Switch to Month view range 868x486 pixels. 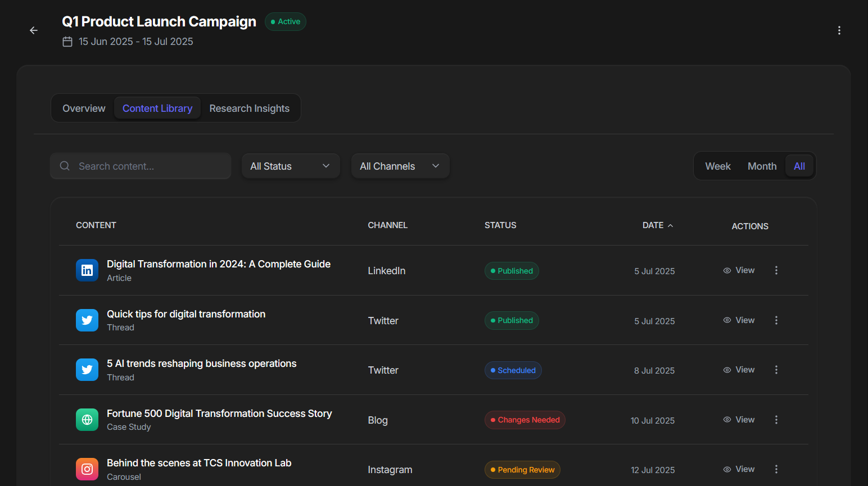[x=762, y=166]
